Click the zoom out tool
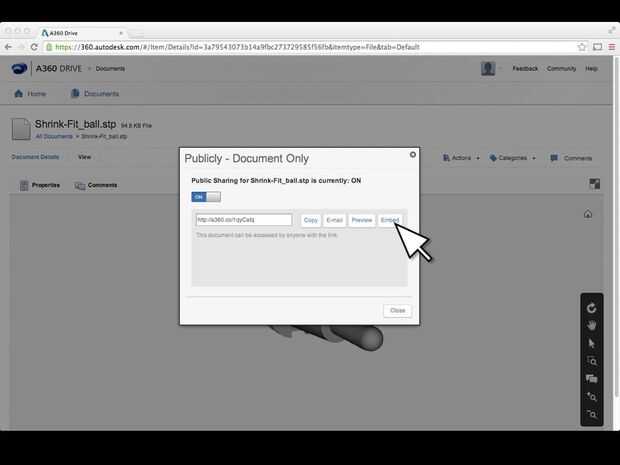Viewport: 620px width, 465px height. pyautogui.click(x=592, y=414)
